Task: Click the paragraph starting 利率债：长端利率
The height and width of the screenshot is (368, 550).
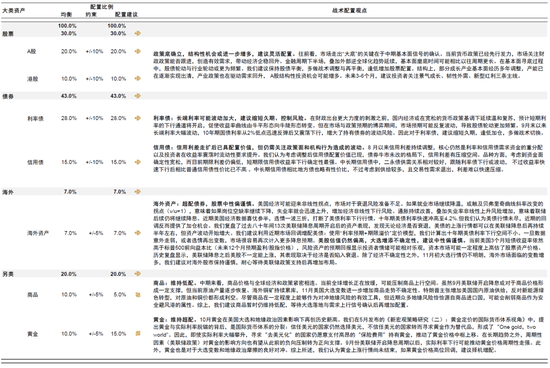Action: [x=349, y=126]
